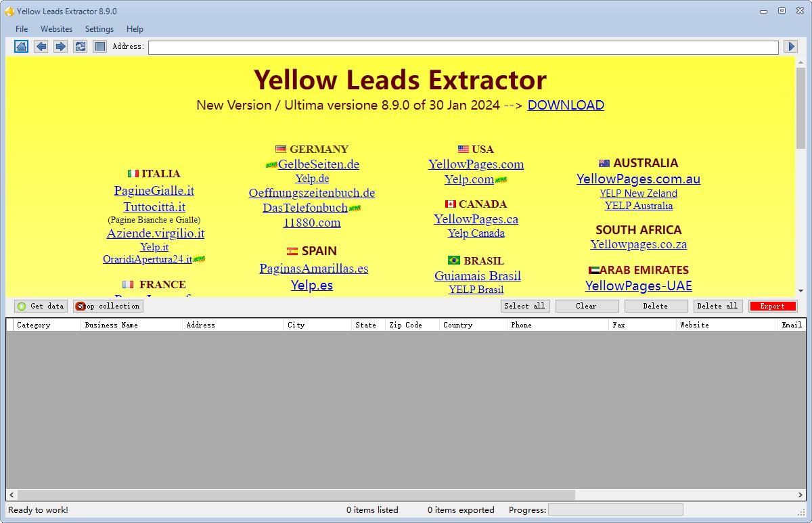812x523 pixels.
Task: Click the USA flag icon
Action: (463, 149)
